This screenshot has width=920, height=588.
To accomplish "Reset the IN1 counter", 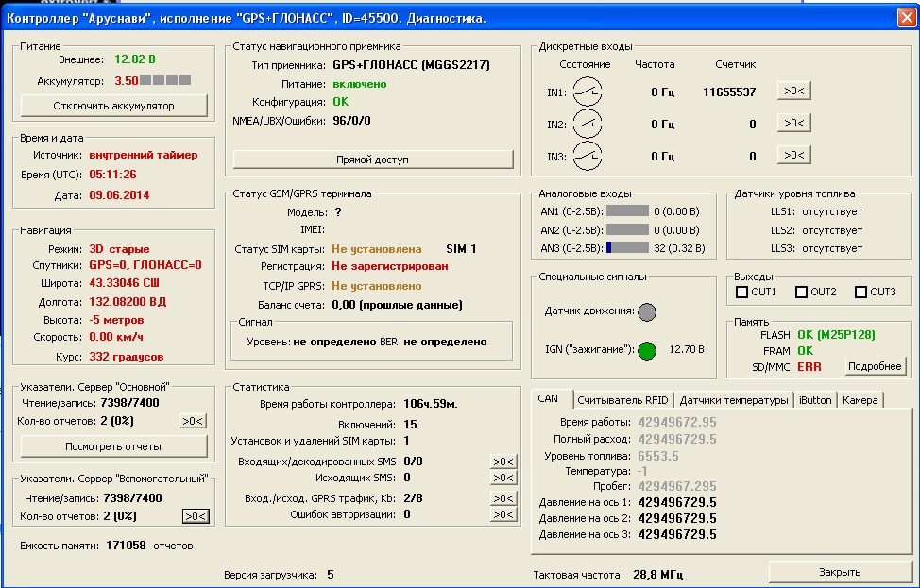I will 794,92.
